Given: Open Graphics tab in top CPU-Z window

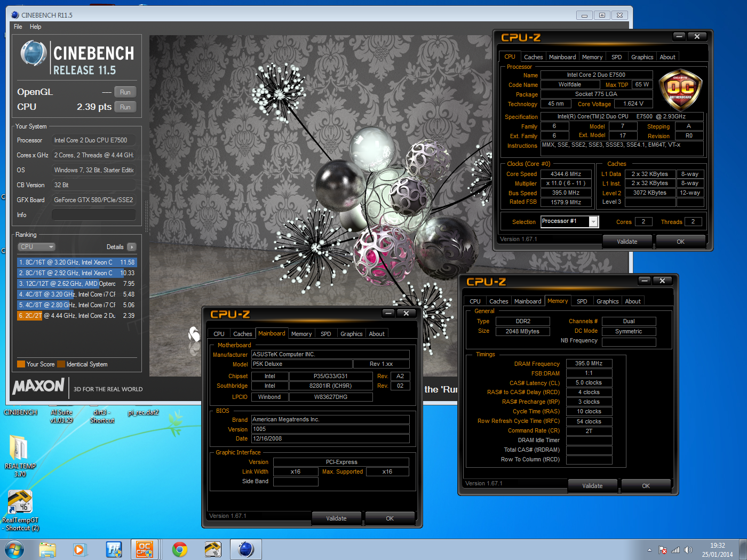Looking at the screenshot, I should 642,57.
